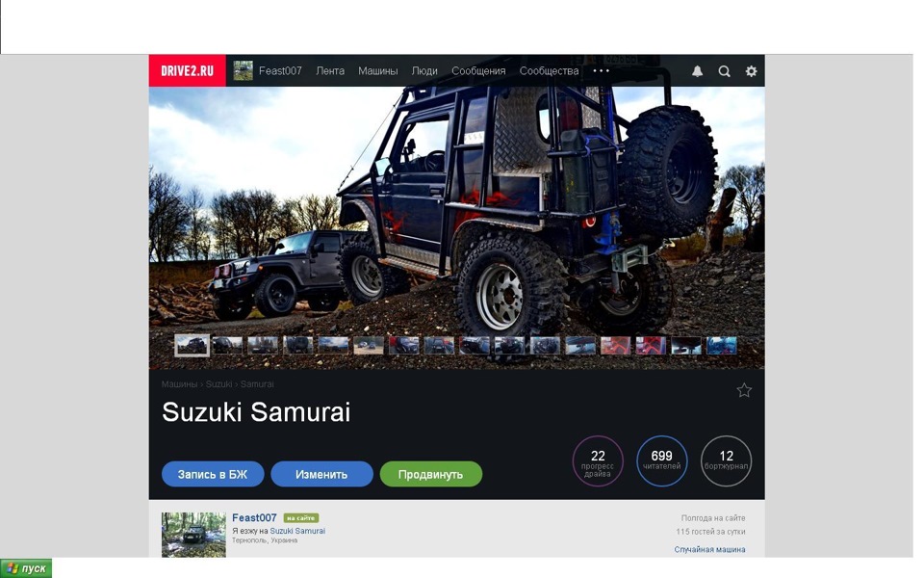The width and height of the screenshot is (924, 578).
Task: Select the first highlighted gallery thumbnail
Action: 192,346
